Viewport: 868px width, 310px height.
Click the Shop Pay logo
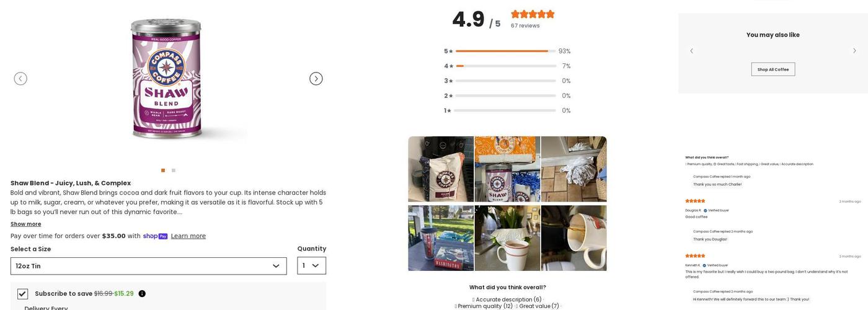[155, 236]
